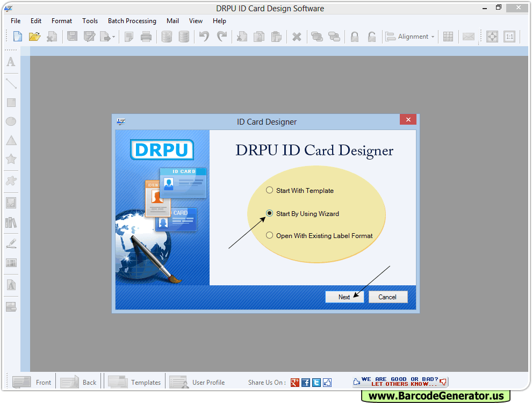Click the Paste clipboard icon

click(276, 37)
